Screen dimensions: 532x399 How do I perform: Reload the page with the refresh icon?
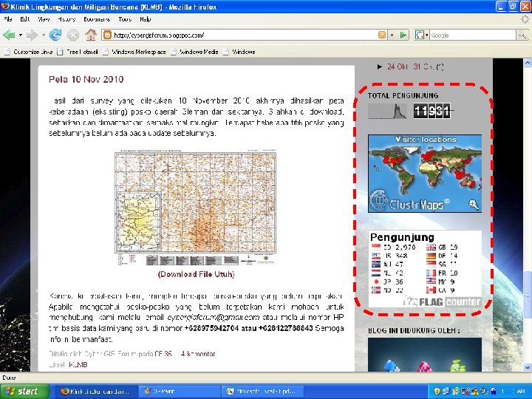(x=55, y=35)
